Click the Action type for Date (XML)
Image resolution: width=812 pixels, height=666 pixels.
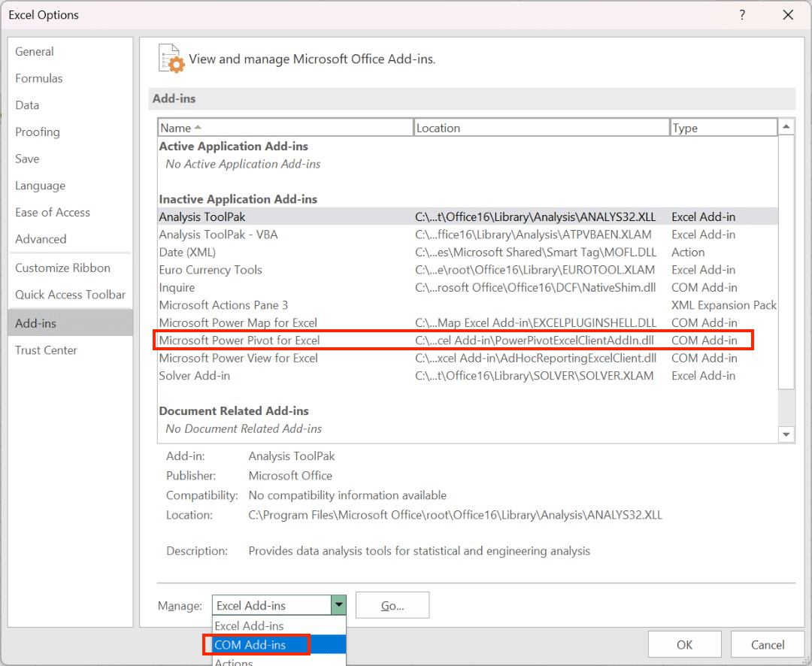(x=688, y=253)
